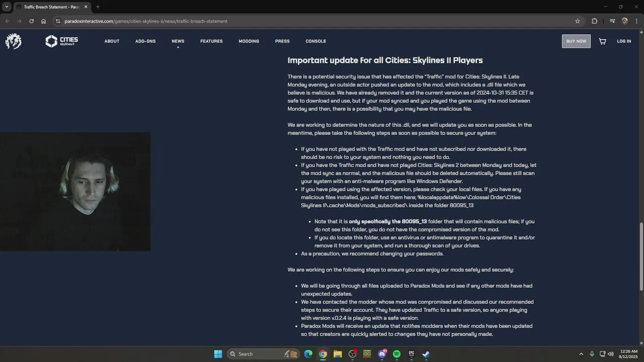
Task: Open the Cities: Skylines II logo home
Action: point(61,41)
